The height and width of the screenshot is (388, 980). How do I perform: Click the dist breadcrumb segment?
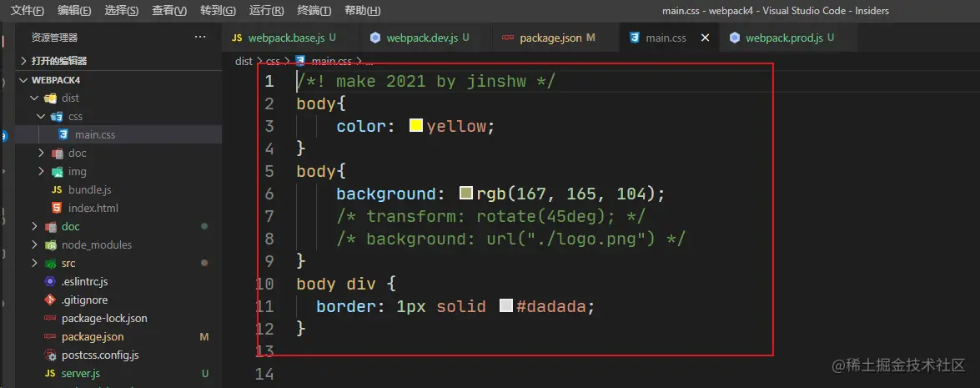pyautogui.click(x=244, y=61)
